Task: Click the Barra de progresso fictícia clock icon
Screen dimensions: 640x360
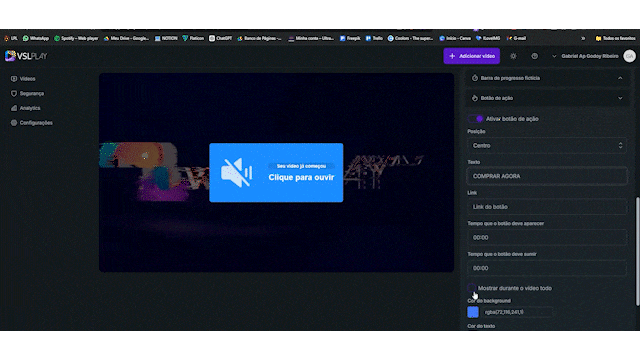Action: [475, 78]
